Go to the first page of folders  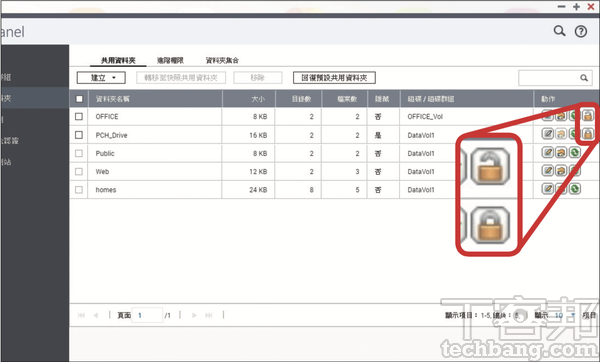tap(81, 315)
